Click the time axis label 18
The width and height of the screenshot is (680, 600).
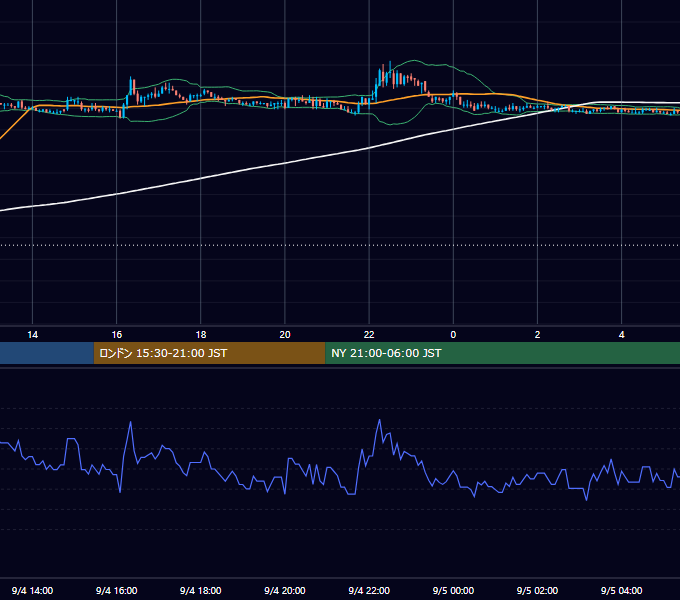click(x=201, y=335)
